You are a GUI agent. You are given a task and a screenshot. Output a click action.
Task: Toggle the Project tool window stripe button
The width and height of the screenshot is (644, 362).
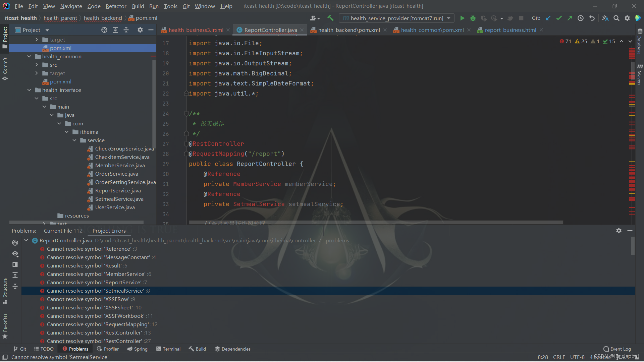pyautogui.click(x=5, y=37)
